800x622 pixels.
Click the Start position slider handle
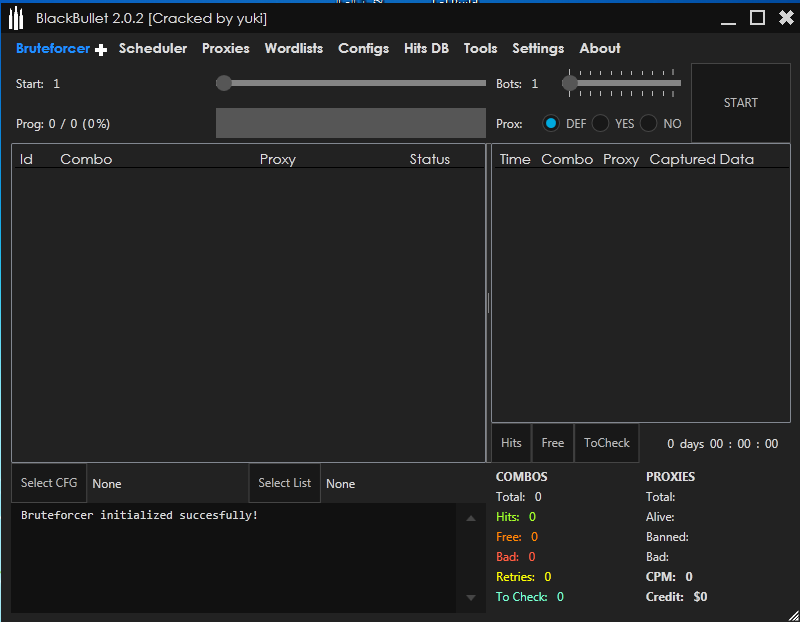223,83
